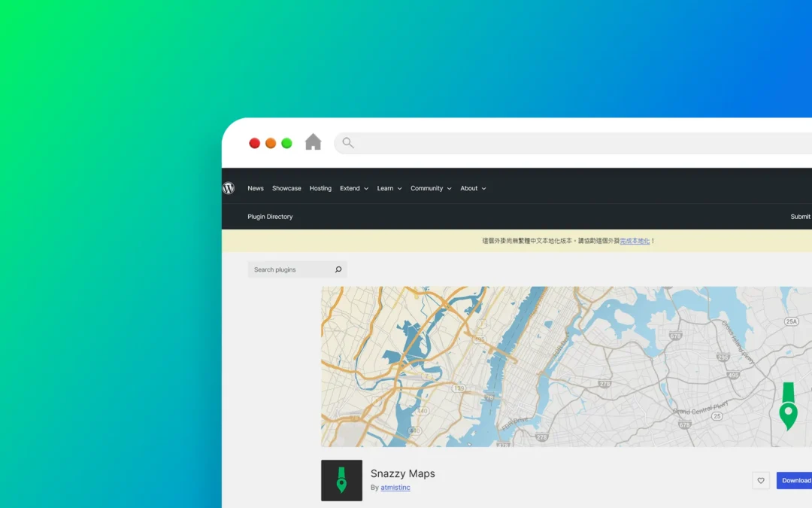Click the home icon in browser bar
Viewport: 812px width, 508px height.
313,142
